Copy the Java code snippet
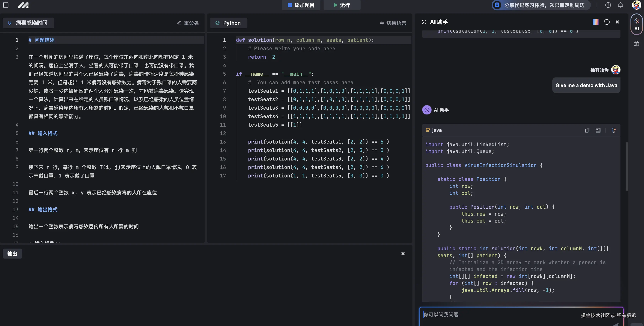The image size is (644, 326). tap(587, 130)
